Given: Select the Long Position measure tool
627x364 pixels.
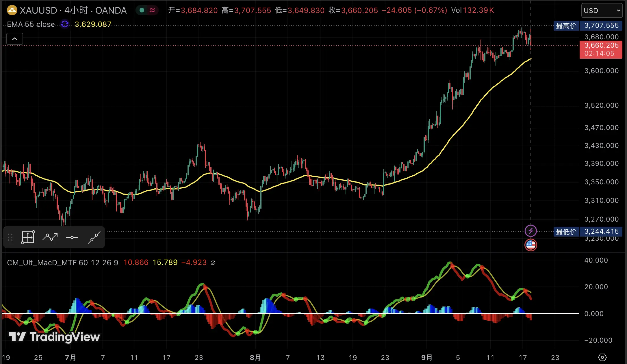Looking at the screenshot, I should (28, 237).
